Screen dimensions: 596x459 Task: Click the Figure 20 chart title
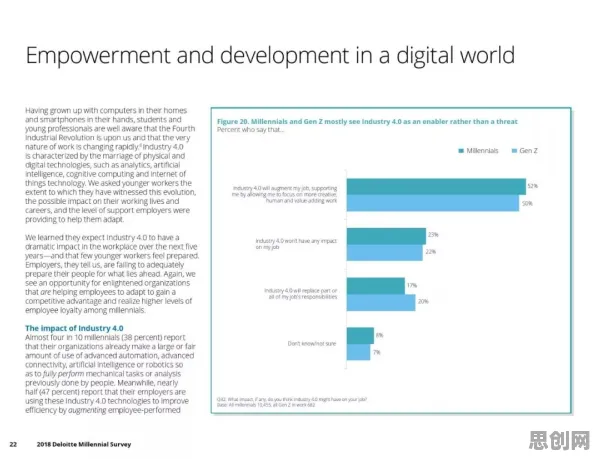tap(367, 122)
